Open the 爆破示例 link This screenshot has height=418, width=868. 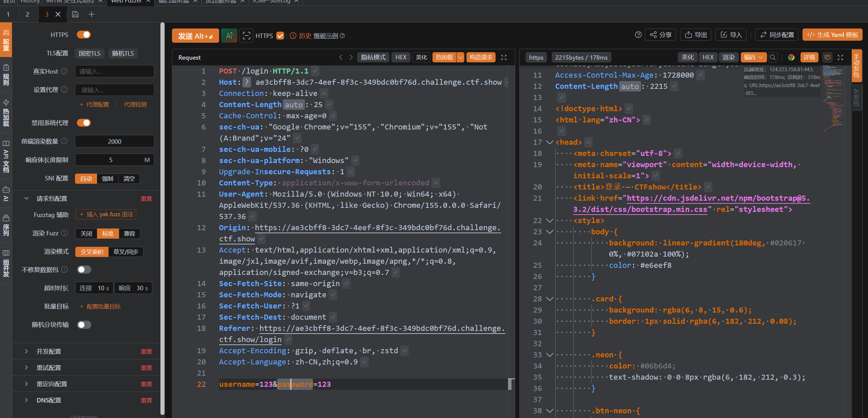(x=326, y=36)
